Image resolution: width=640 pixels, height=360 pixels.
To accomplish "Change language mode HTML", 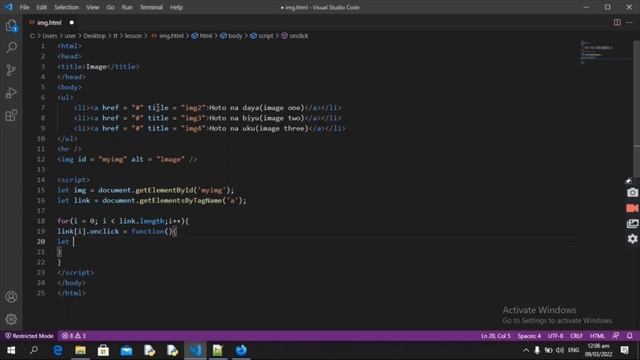I will 597,336.
